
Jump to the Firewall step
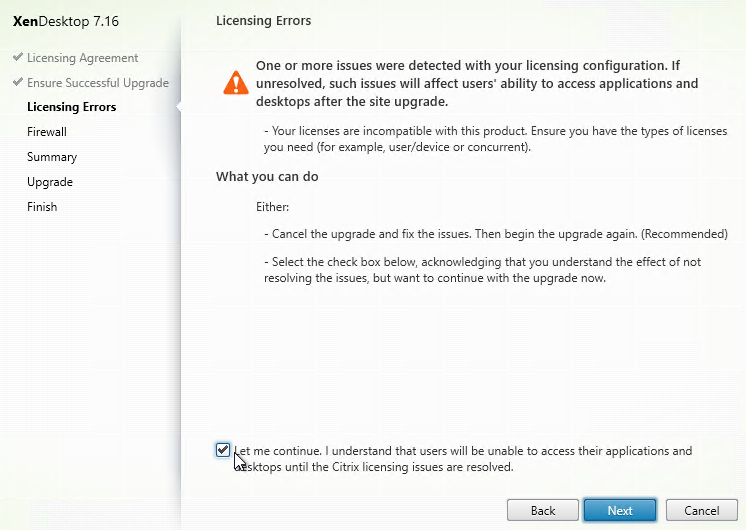point(47,132)
